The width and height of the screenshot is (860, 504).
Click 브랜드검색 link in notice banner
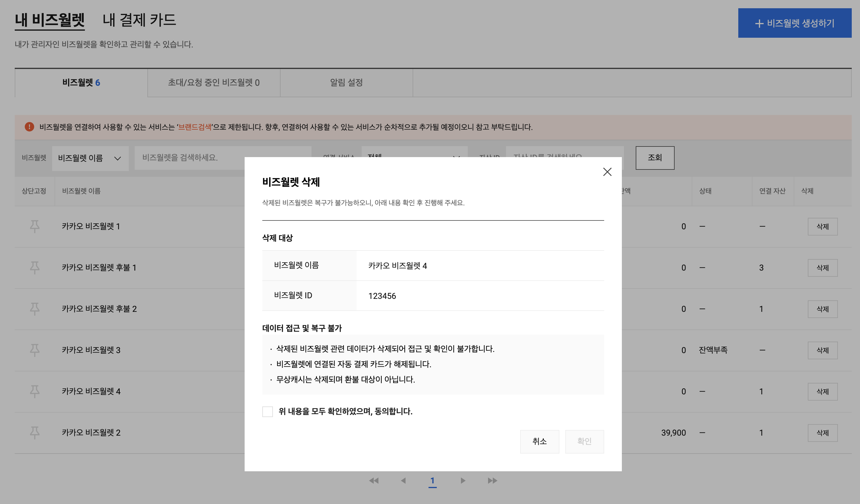pyautogui.click(x=195, y=127)
